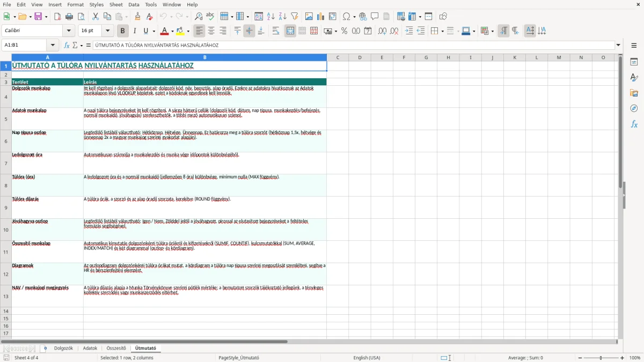Viewport: 644px width, 362px height.
Task: Click the Define Print Area icon
Action: click(x=401, y=17)
